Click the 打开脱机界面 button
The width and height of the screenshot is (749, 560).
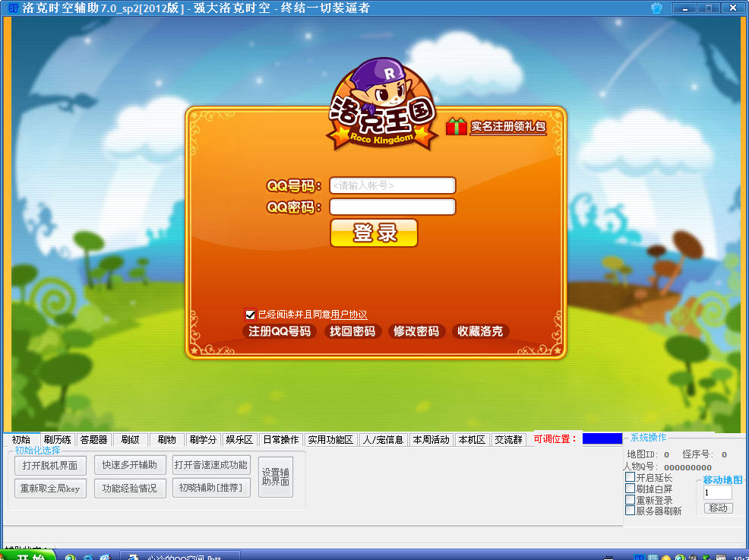point(50,465)
